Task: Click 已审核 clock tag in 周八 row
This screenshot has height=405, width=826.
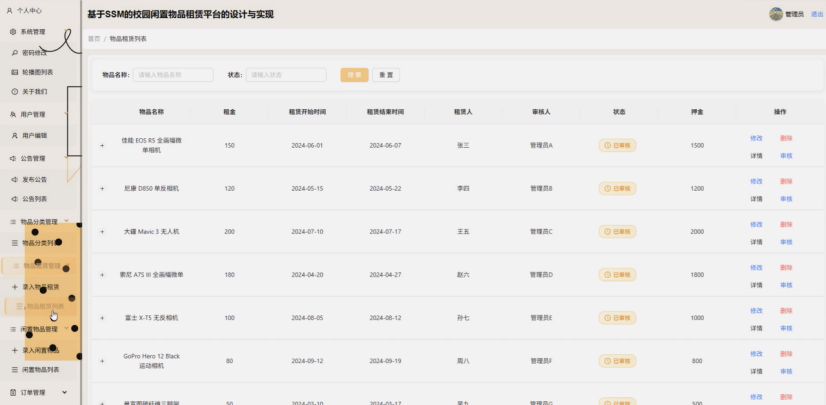Action: tap(617, 361)
